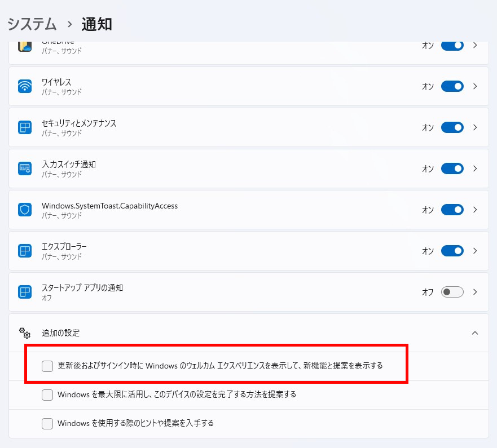Click the オフ subtitle under スタートアップ アプリの通知
497x448 pixels.
pyautogui.click(x=47, y=298)
